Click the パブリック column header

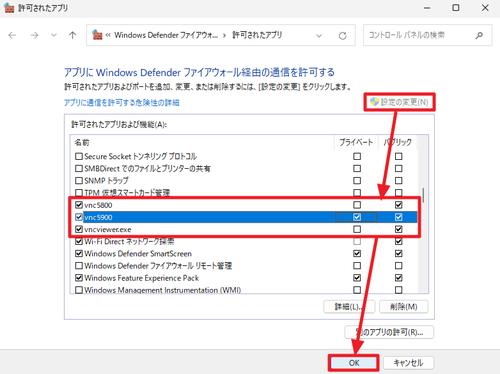pos(398,142)
